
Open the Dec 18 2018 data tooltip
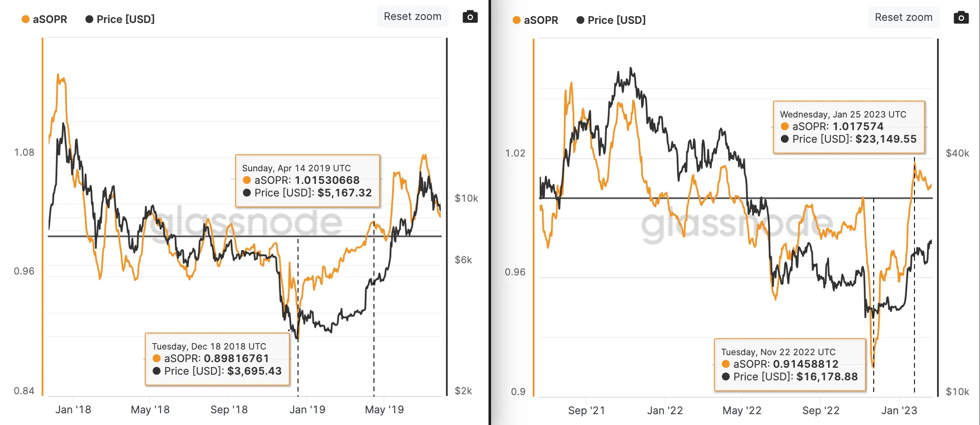(x=216, y=358)
